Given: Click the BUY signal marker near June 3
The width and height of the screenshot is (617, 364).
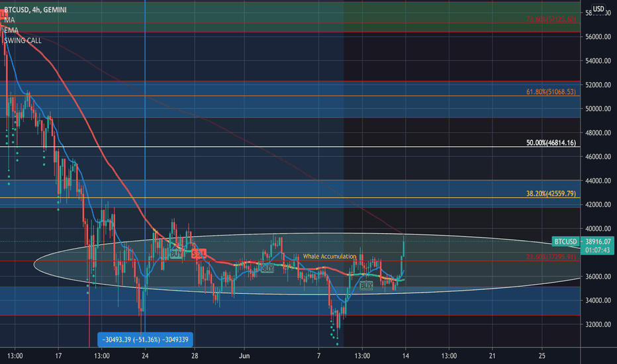Looking at the screenshot, I should [x=267, y=269].
